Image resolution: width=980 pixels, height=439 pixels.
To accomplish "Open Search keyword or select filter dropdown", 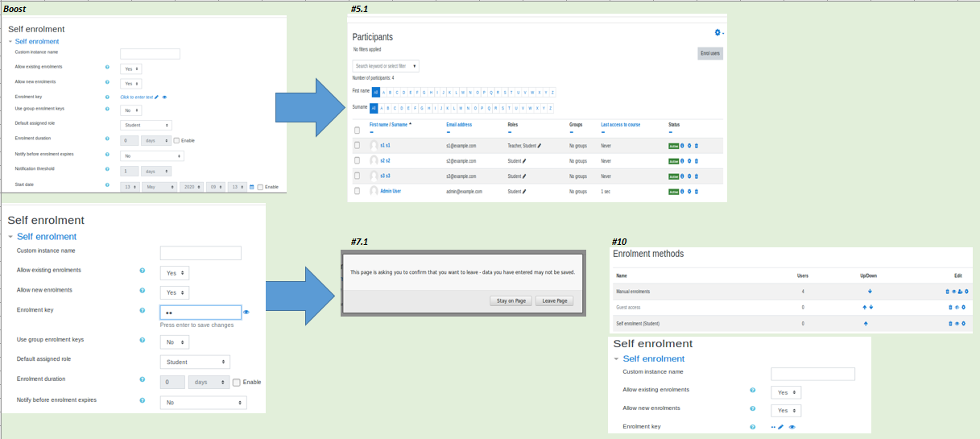I will click(x=386, y=66).
